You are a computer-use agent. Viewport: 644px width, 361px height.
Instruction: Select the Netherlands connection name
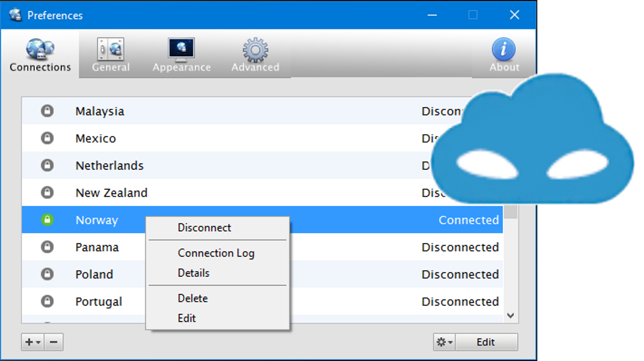tap(109, 166)
